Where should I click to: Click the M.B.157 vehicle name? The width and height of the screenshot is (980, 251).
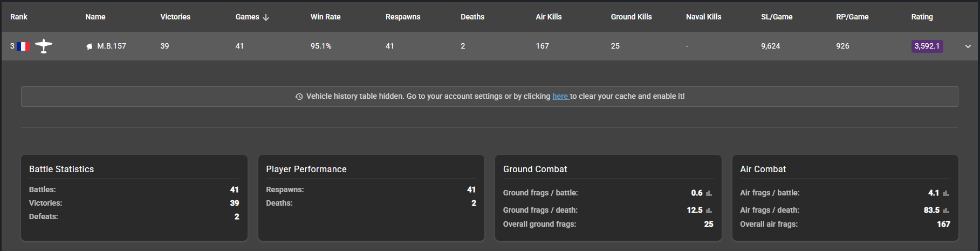(x=112, y=46)
